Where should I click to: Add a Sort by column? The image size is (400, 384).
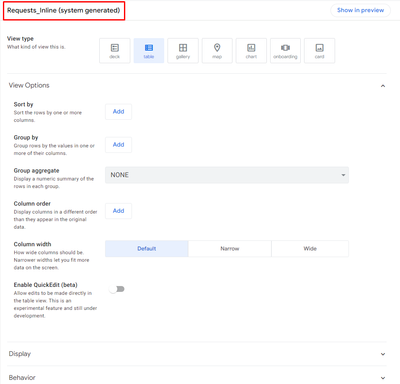(x=118, y=112)
